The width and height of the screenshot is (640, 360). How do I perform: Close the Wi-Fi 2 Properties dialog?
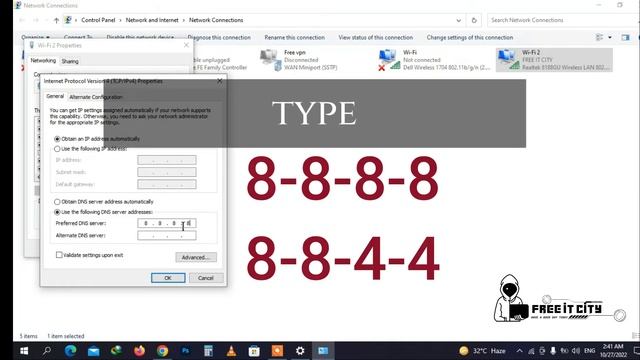point(187,45)
